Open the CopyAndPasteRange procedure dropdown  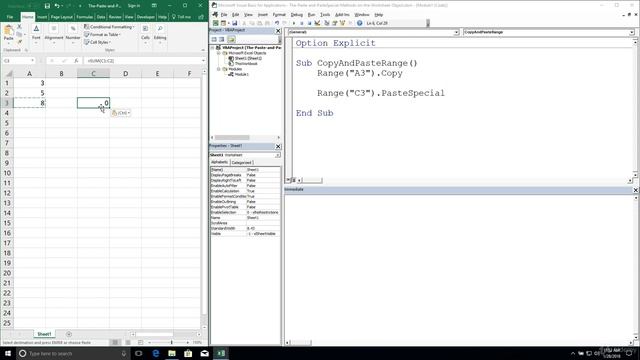(631, 32)
